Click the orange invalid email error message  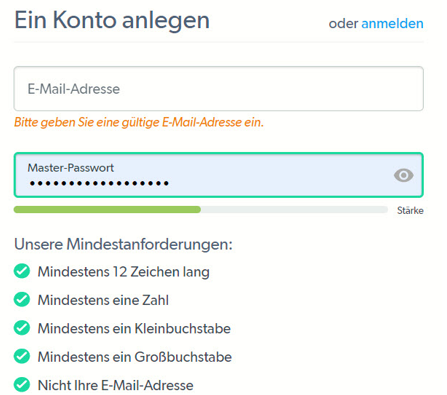click(x=139, y=122)
